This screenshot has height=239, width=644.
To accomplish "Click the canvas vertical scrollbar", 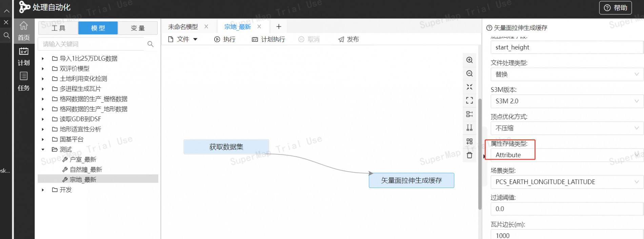I will [x=480, y=153].
